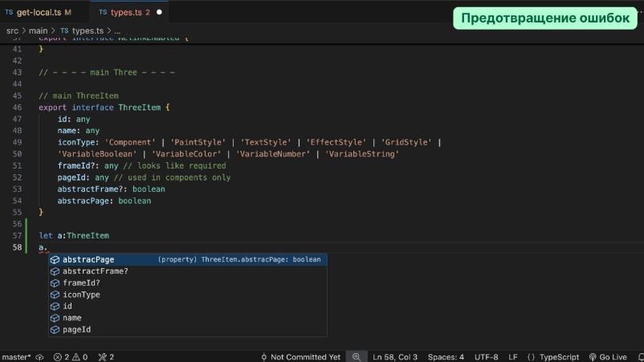This screenshot has height=362, width=644.
Task: Pick abstracPage from the autocomplete list
Action: [188, 259]
